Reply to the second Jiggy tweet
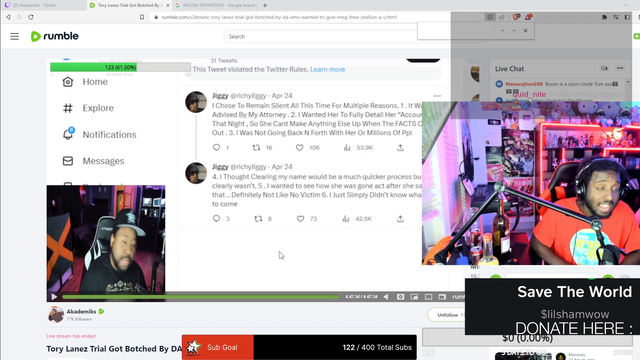This screenshot has width=640, height=360. (x=216, y=219)
